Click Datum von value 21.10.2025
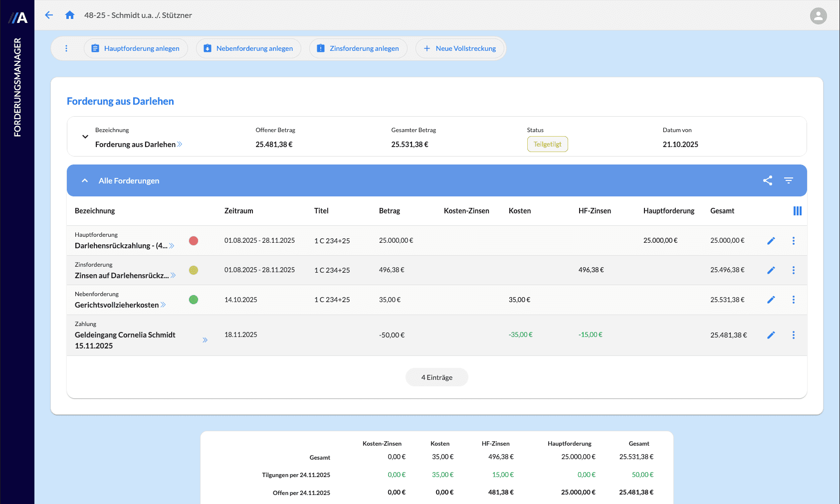This screenshot has height=504, width=840. point(680,145)
